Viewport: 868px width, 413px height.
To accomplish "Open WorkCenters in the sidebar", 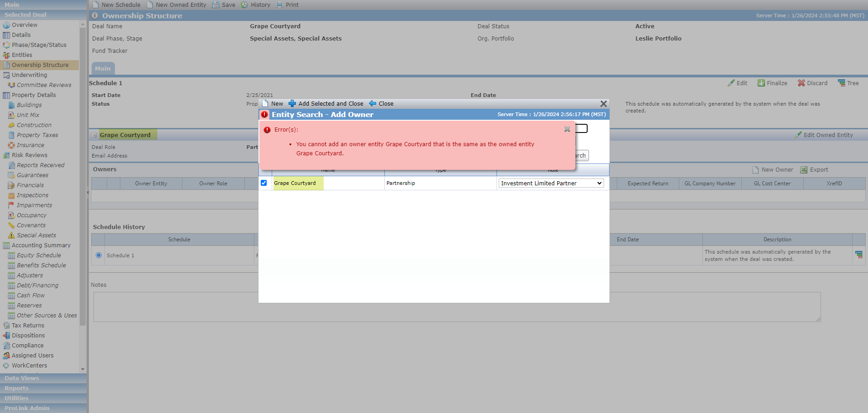I will coord(29,366).
